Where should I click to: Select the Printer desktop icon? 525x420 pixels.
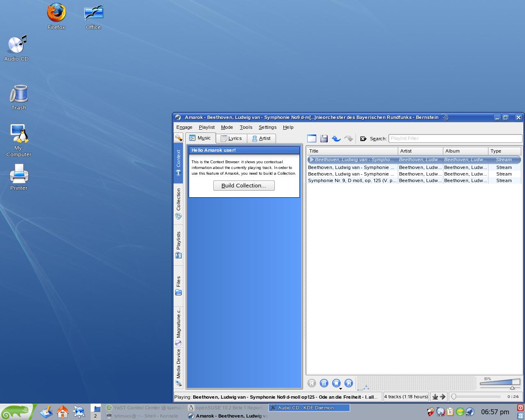click(19, 177)
